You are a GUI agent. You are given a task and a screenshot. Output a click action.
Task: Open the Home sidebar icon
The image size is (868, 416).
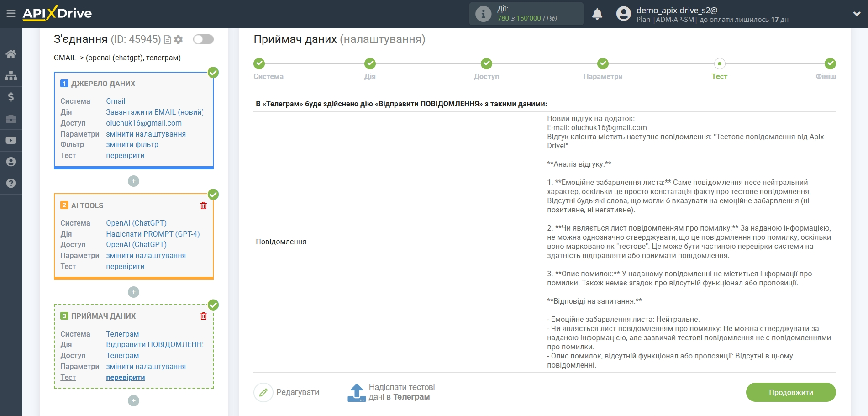[11, 54]
